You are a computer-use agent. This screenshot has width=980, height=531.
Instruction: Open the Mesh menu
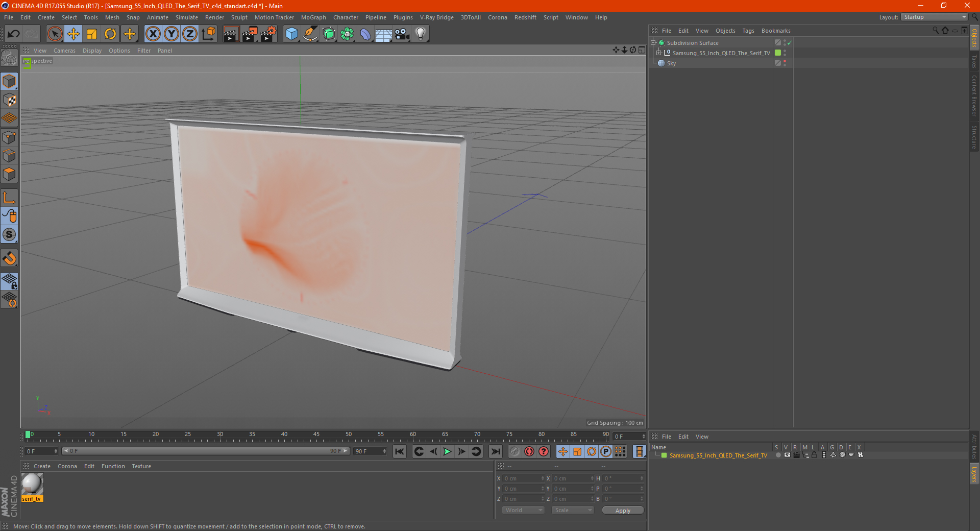(112, 17)
